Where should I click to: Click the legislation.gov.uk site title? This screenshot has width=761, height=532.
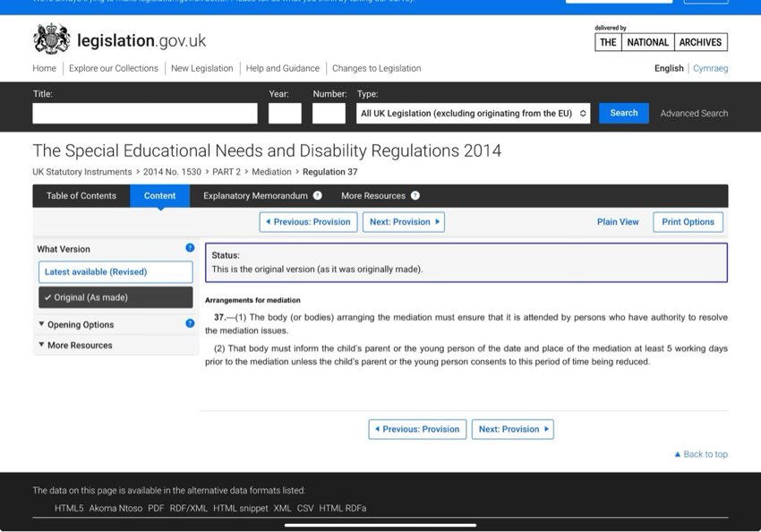point(141,41)
